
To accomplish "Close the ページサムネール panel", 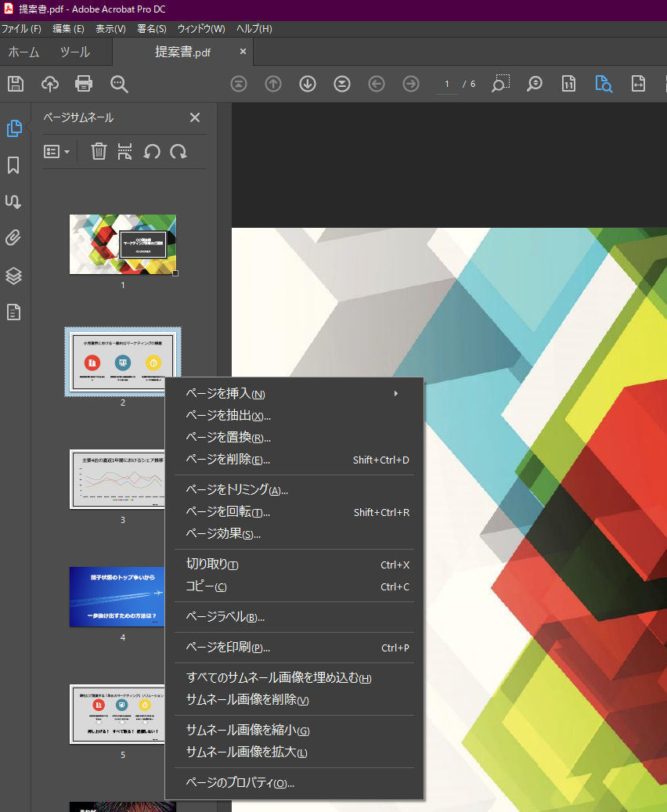I will (x=195, y=117).
